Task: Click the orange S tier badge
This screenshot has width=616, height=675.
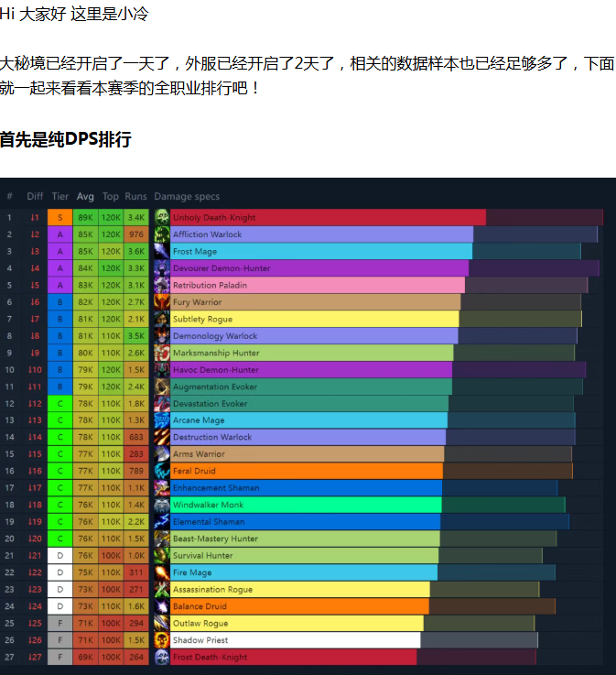Action: 60,217
